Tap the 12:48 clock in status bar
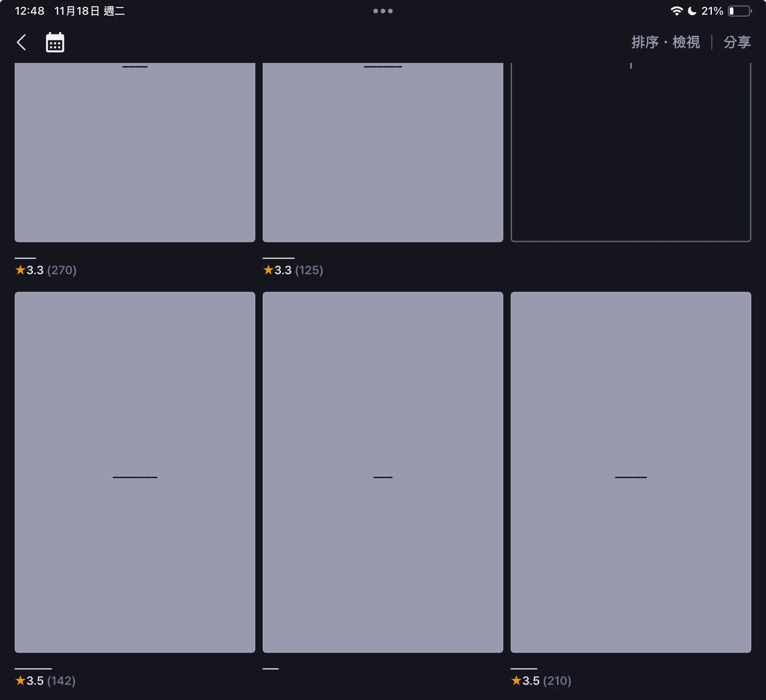This screenshot has height=700, width=766. (x=29, y=11)
